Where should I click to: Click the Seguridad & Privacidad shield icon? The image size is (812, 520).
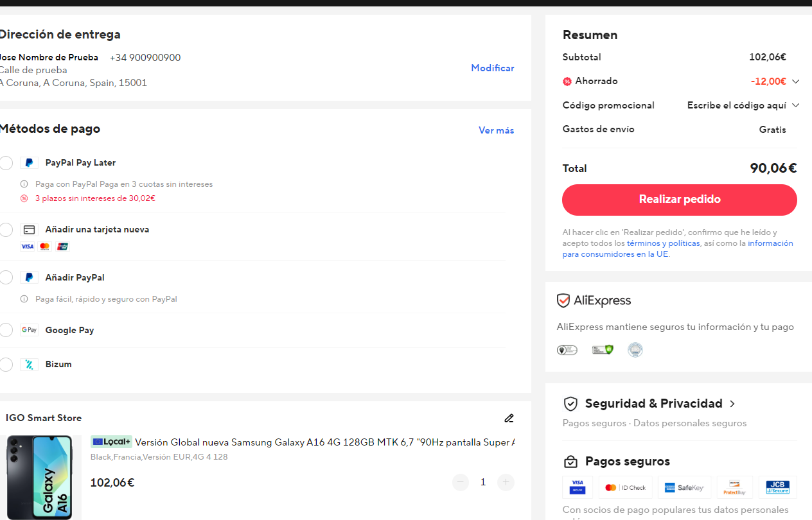pos(570,404)
